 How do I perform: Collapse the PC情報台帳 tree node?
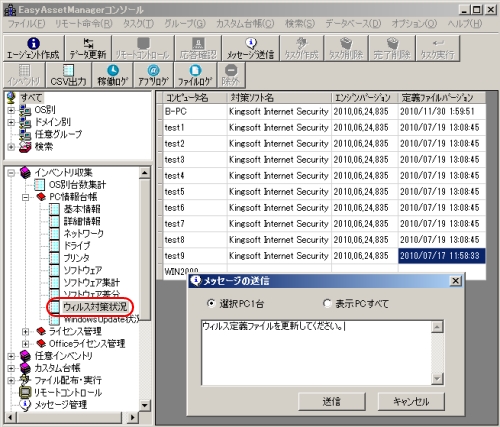click(25, 197)
